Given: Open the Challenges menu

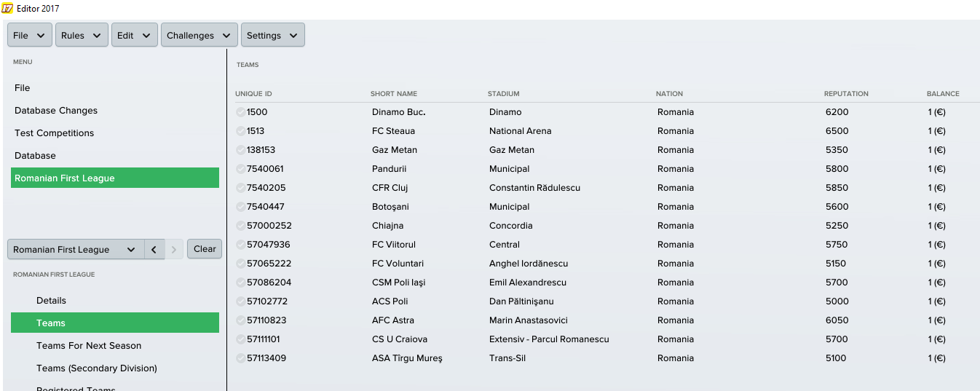Looking at the screenshot, I should pyautogui.click(x=199, y=36).
